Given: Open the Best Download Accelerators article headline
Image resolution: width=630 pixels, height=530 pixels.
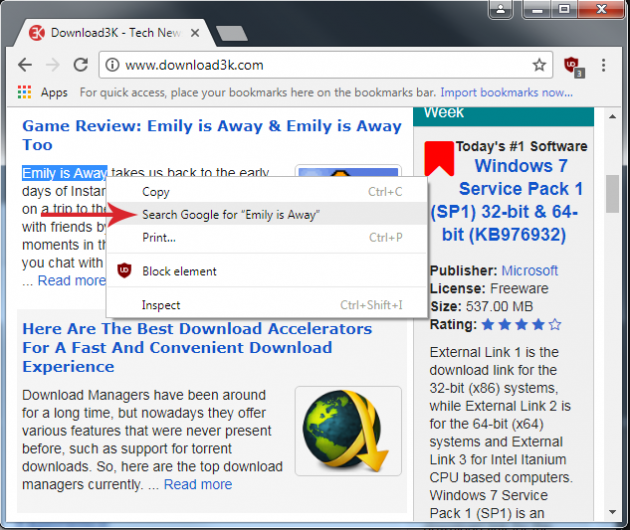Looking at the screenshot, I should [x=197, y=348].
